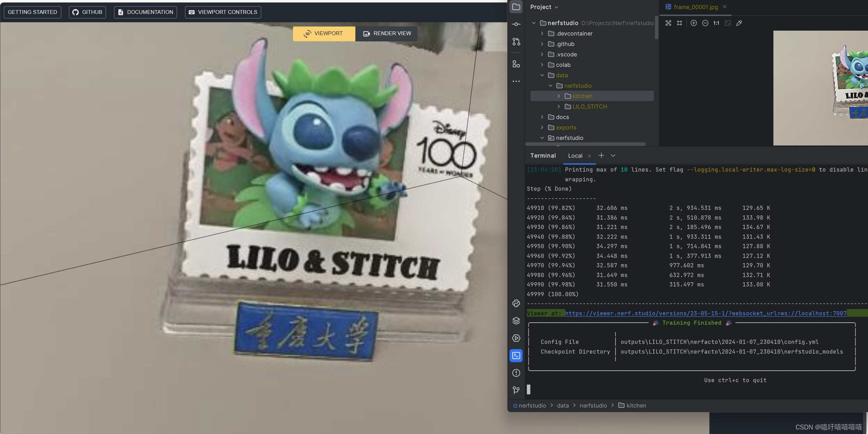Viewport: 868px width, 434px height.
Task: Open GETTING STARTED in the viewer
Action: 32,12
